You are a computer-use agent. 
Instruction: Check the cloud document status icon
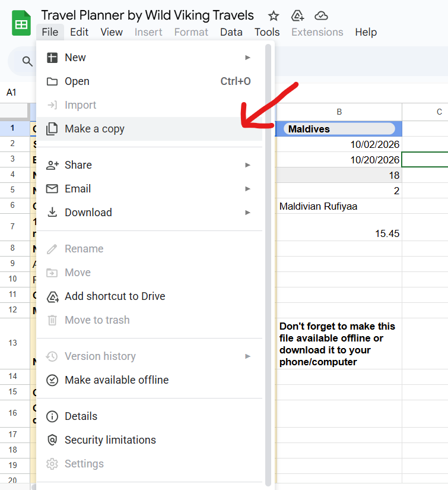click(321, 15)
